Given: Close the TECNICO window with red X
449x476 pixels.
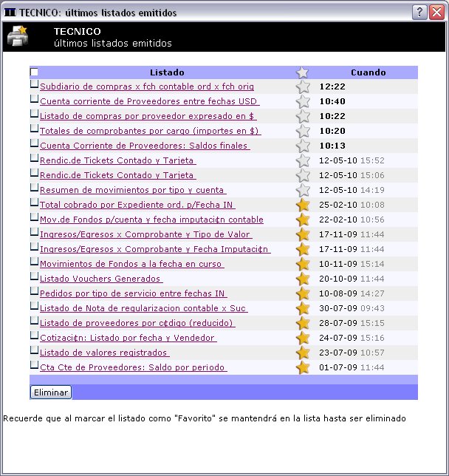Looking at the screenshot, I should [x=436, y=13].
